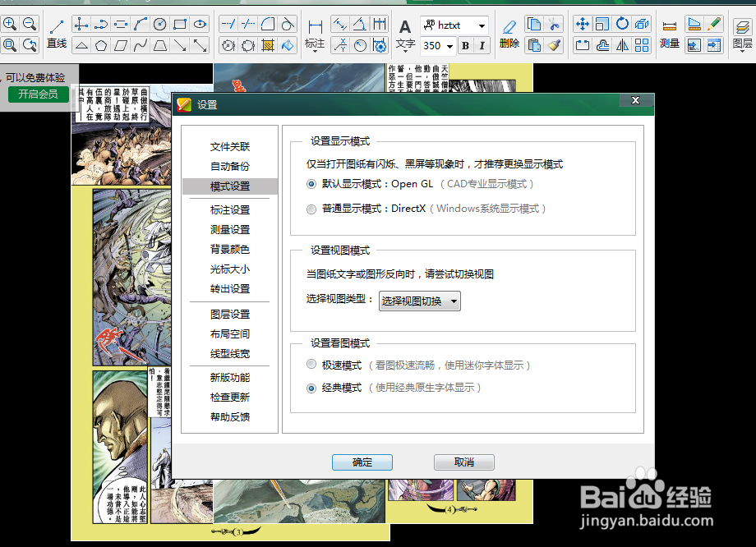Select the circle drawing tool
756x547 pixels.
tap(160, 24)
